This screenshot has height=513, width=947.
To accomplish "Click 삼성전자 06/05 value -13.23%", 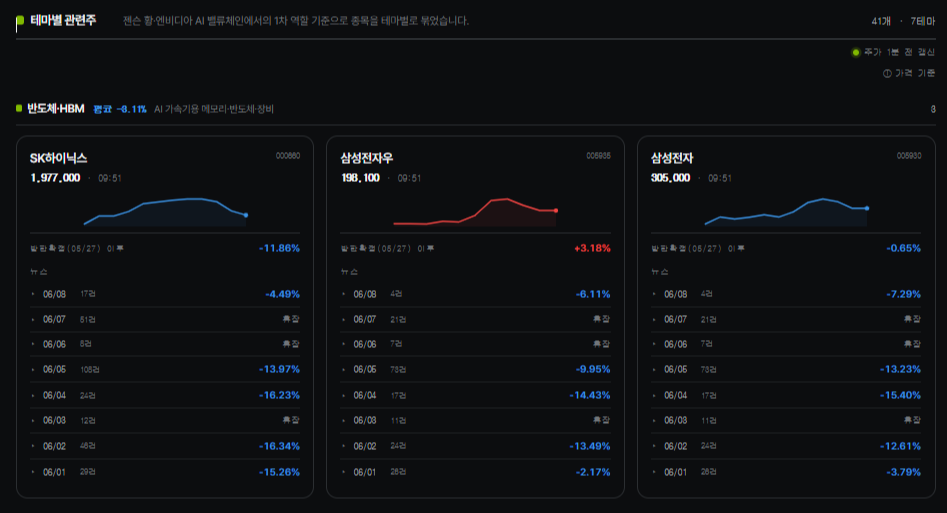I will [900, 369].
